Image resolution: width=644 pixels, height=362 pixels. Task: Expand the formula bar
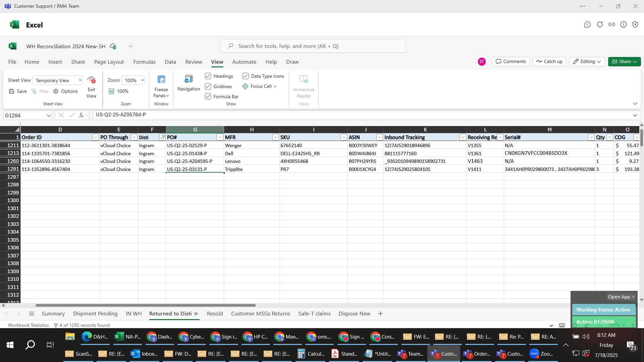(635, 115)
